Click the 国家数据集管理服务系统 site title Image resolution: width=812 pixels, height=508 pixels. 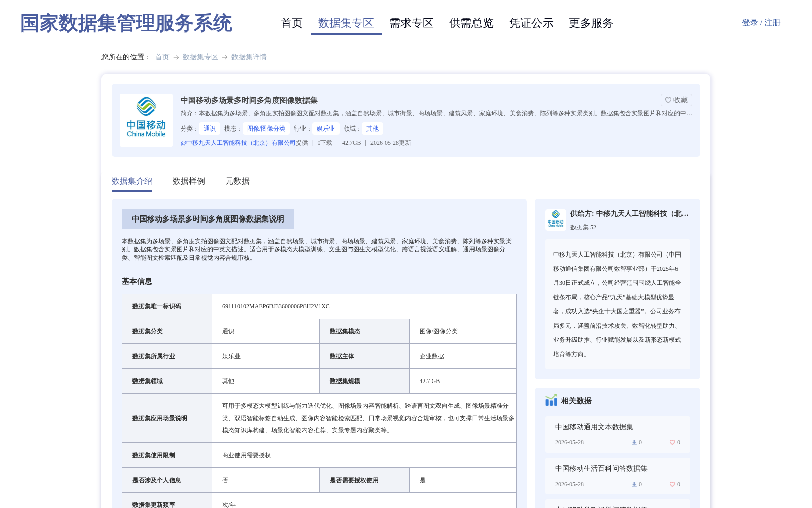pos(126,23)
